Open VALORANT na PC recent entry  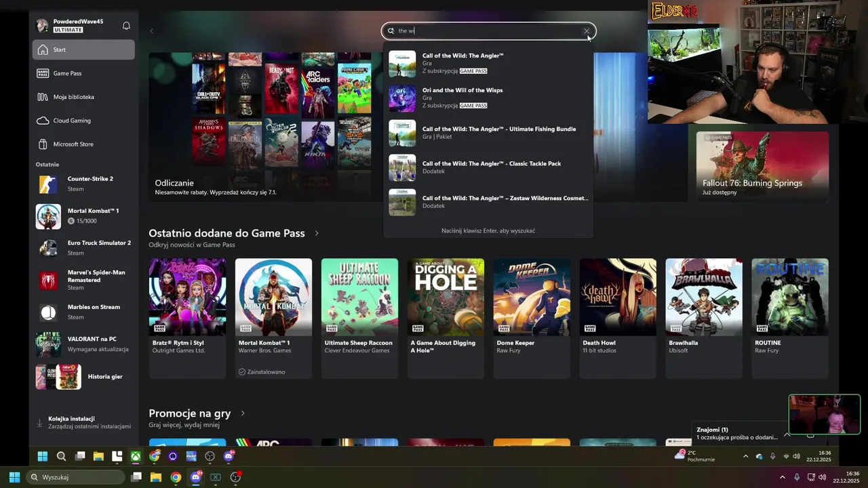pyautogui.click(x=83, y=344)
